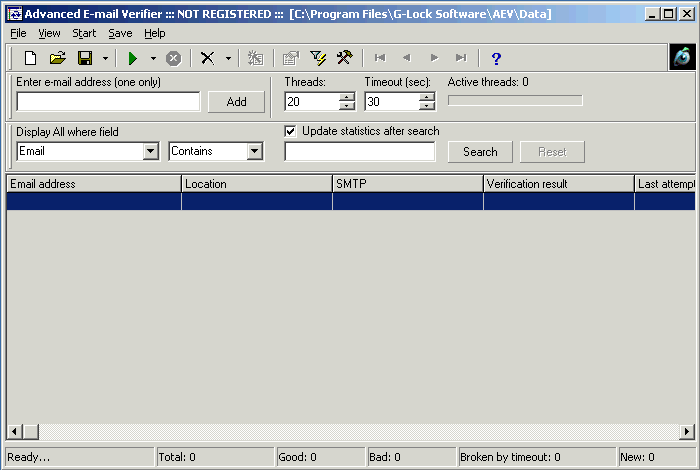
Task: Go to previous record icon
Action: point(407,58)
